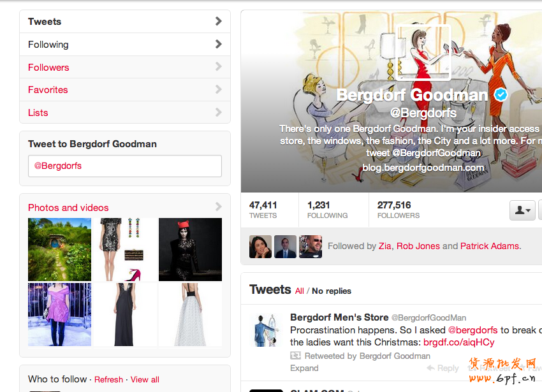Viewport: 542px width, 392px height.
Task: Open the Tweets section in sidebar
Action: click(45, 22)
